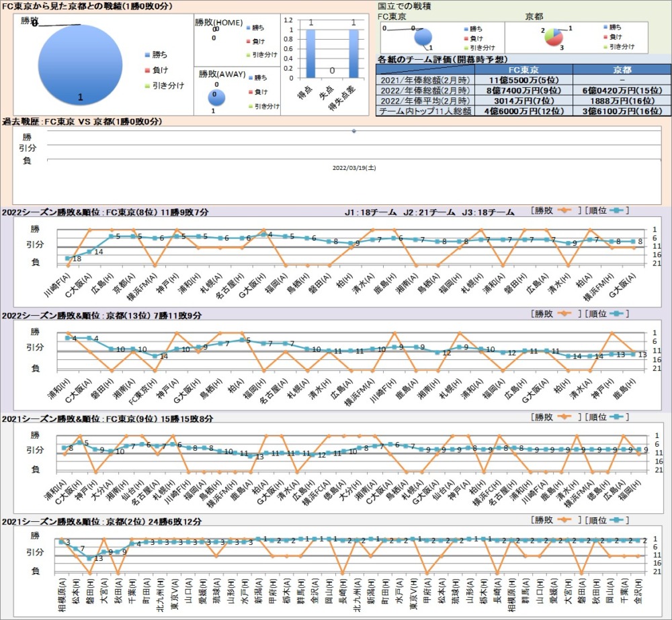
Task: Click the green 引き分け swatch in the main pie legend
Action: [x=147, y=86]
